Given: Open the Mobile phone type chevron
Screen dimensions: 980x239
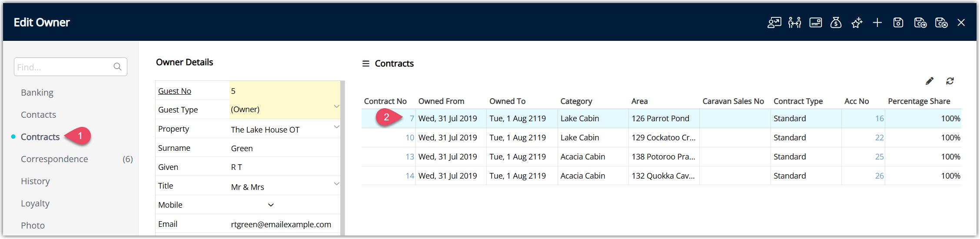Looking at the screenshot, I should (x=271, y=205).
